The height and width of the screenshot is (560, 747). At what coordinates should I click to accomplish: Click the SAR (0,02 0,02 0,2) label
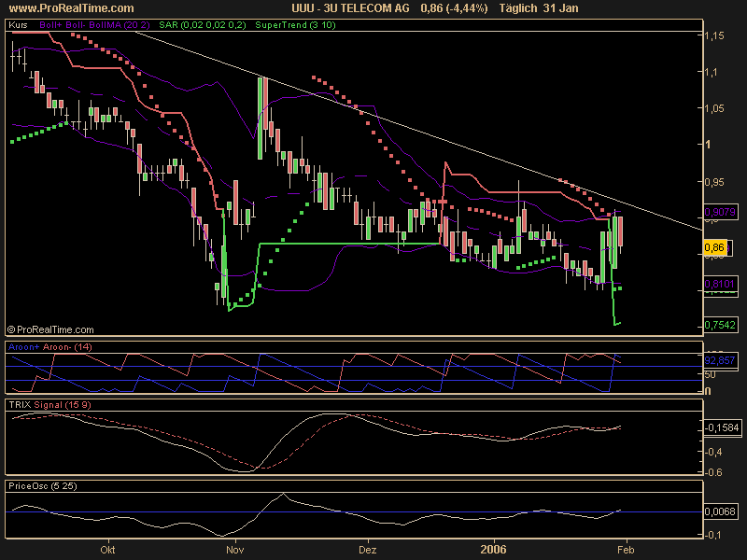point(203,25)
